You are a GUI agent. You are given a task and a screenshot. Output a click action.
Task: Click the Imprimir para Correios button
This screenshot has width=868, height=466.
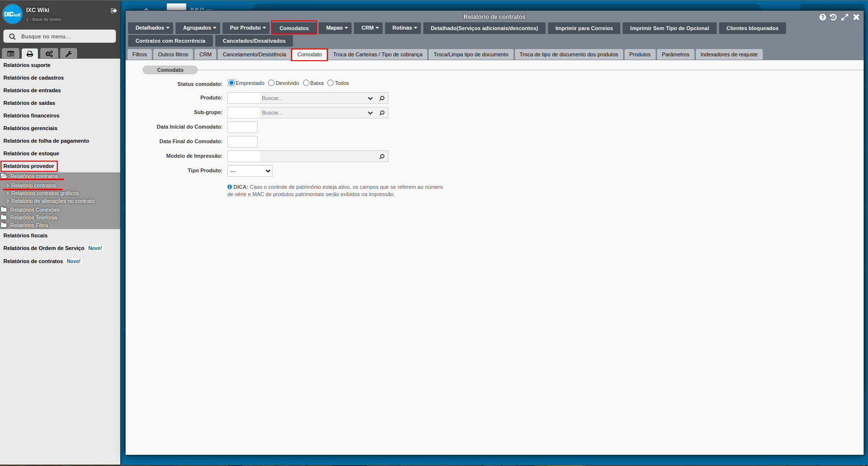[x=584, y=28]
